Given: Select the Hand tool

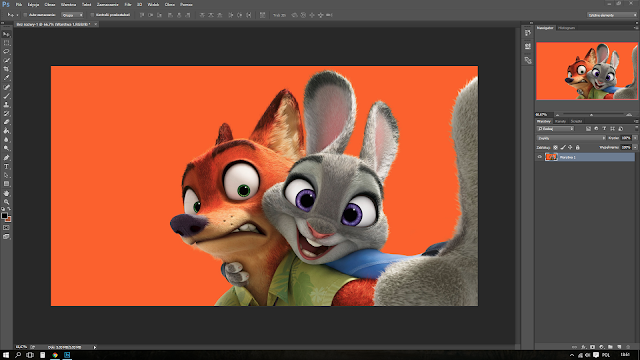Looking at the screenshot, I should pyautogui.click(x=6, y=193).
